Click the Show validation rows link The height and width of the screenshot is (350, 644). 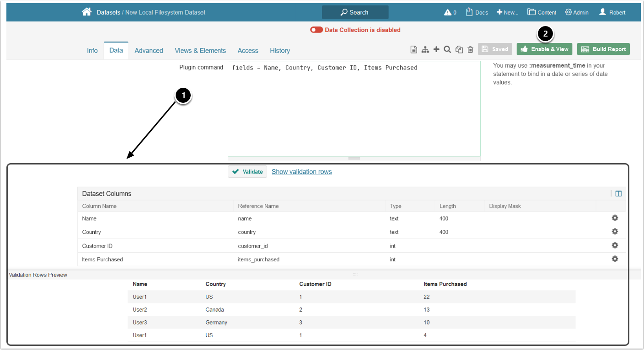(x=301, y=172)
